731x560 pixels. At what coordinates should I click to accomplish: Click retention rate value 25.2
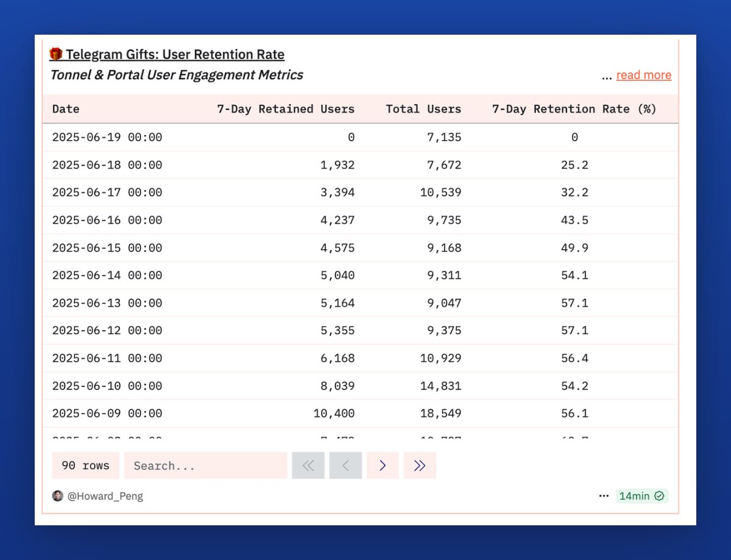(x=574, y=165)
